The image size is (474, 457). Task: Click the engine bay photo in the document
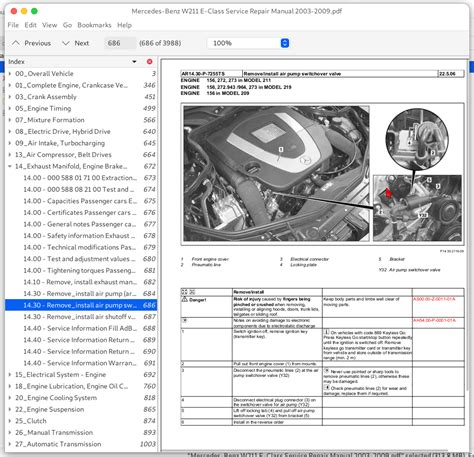click(276, 173)
